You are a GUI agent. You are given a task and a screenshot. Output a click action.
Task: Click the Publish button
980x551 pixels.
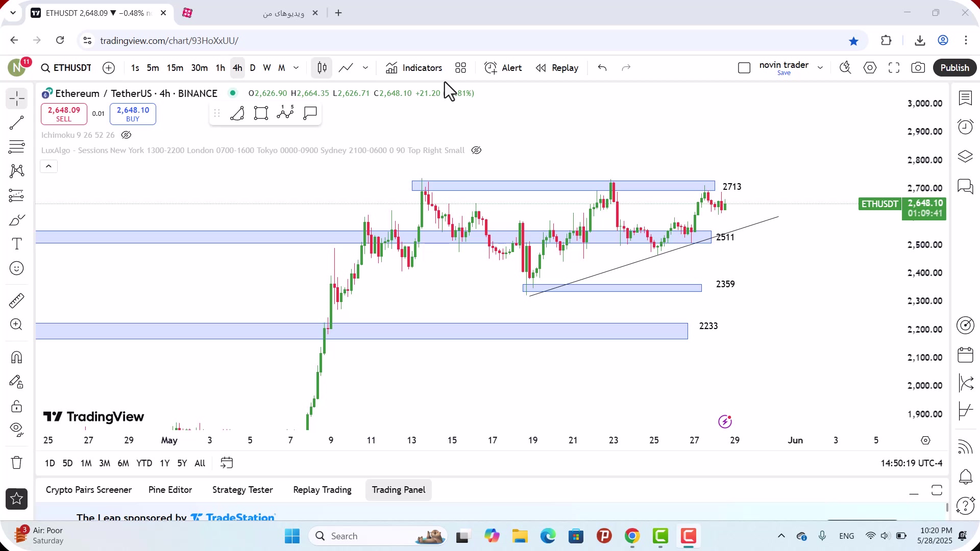(954, 68)
